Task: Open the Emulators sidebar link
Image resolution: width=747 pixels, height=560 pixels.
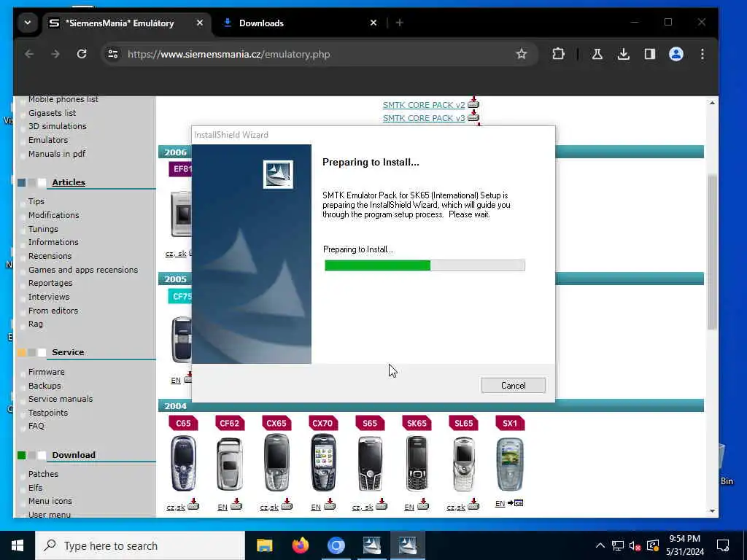Action: pos(48,140)
